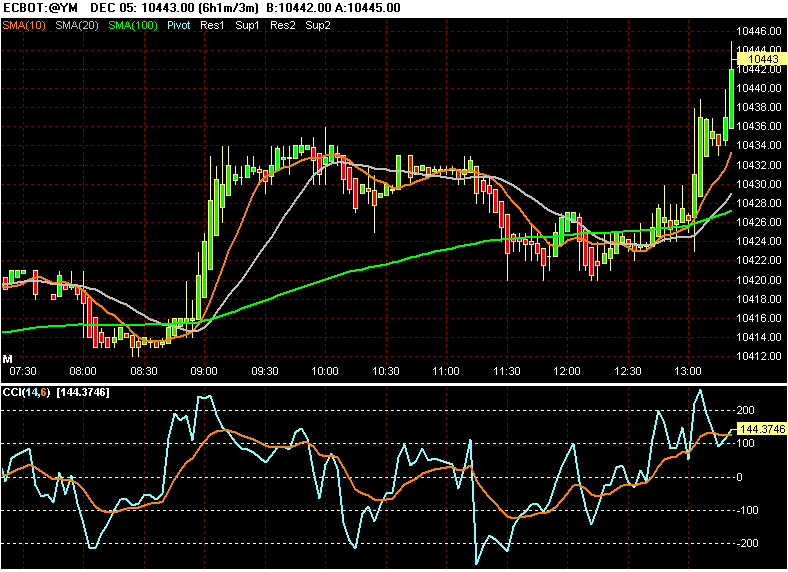This screenshot has height=572, width=788.
Task: Click the 10436.00 price axis label
Action: point(759,127)
